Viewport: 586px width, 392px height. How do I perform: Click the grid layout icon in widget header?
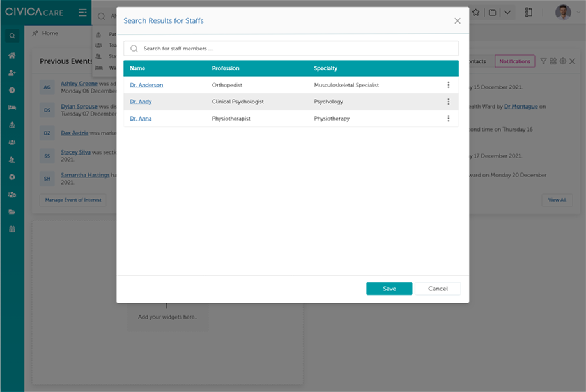(x=553, y=61)
